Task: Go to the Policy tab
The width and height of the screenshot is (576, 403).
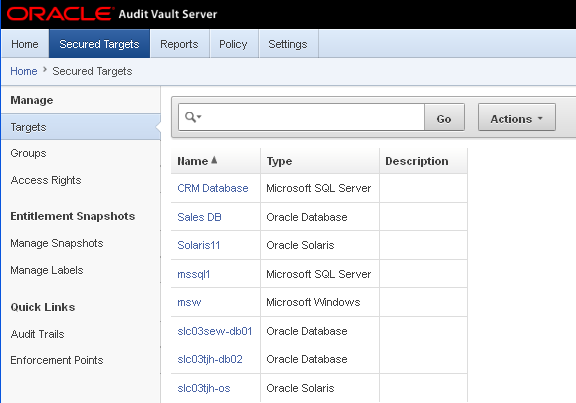Action: tap(233, 44)
